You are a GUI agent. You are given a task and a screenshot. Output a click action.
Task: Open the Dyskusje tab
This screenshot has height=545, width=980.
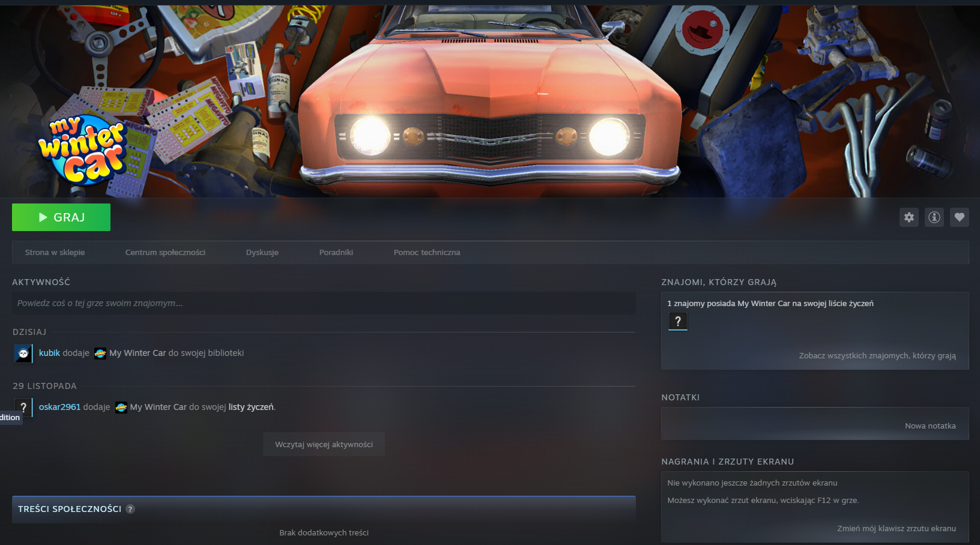[x=262, y=253]
